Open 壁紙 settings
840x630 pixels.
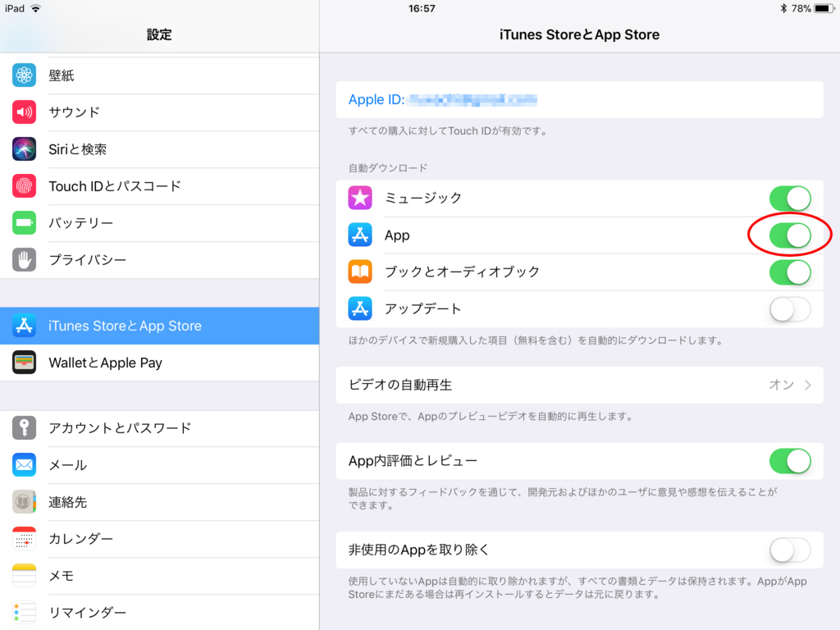[x=160, y=75]
